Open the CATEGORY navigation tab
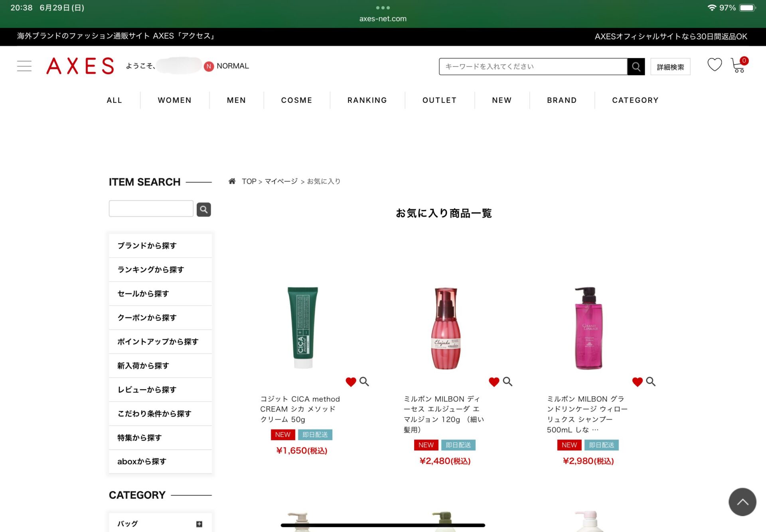The width and height of the screenshot is (766, 532). [x=636, y=100]
